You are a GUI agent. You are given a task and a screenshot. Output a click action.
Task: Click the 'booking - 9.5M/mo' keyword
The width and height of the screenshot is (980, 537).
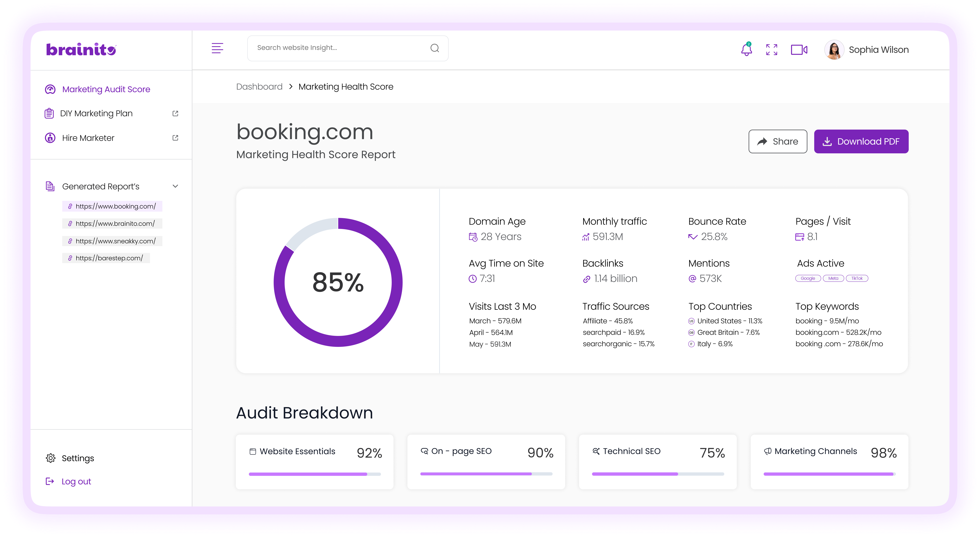point(827,321)
